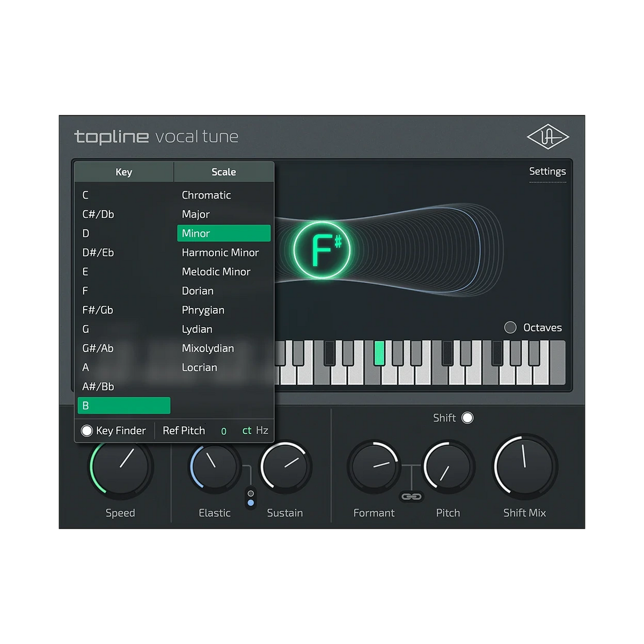
Task: Click the Speed knob
Action: (121, 466)
